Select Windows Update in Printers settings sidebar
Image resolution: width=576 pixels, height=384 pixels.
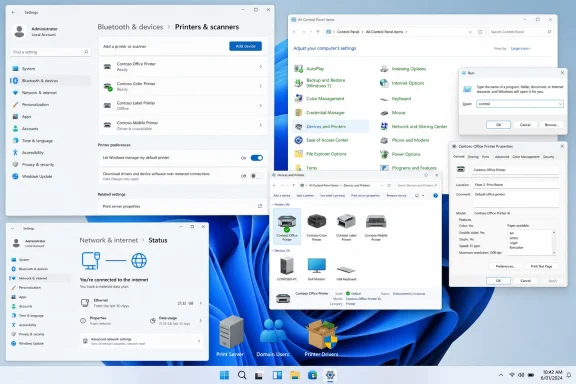[x=50, y=176]
